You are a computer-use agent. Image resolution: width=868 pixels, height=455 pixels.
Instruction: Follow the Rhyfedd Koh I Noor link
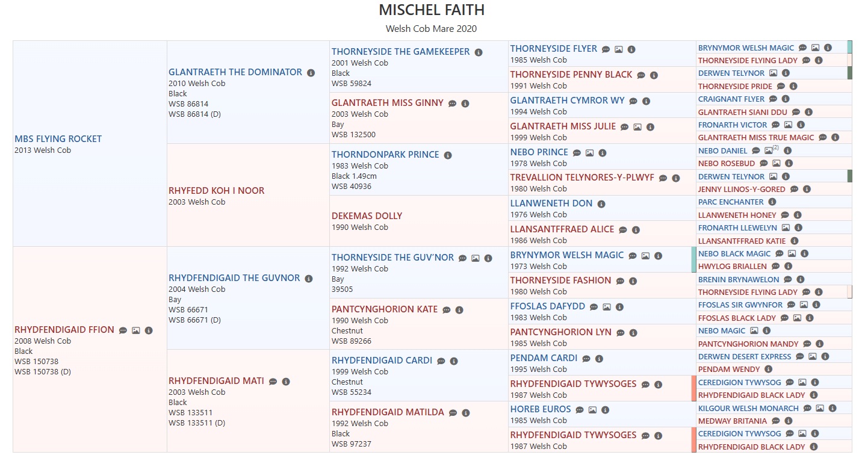(x=217, y=191)
